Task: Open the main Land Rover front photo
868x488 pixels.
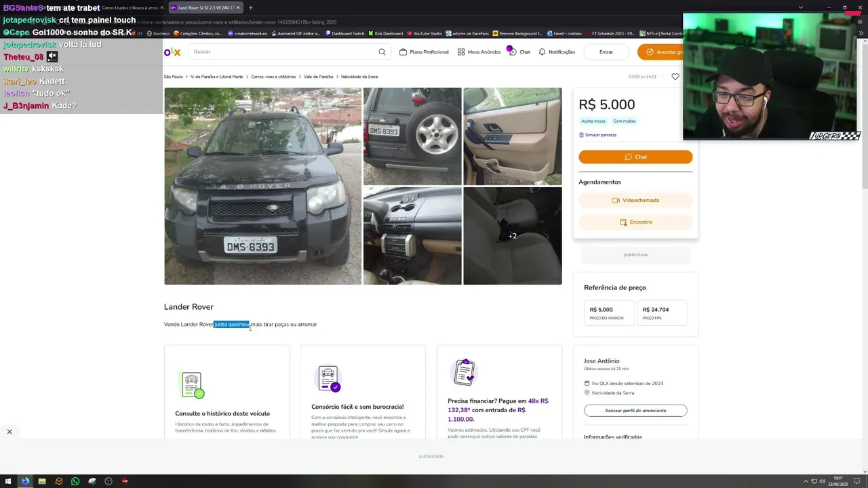Action: point(262,186)
